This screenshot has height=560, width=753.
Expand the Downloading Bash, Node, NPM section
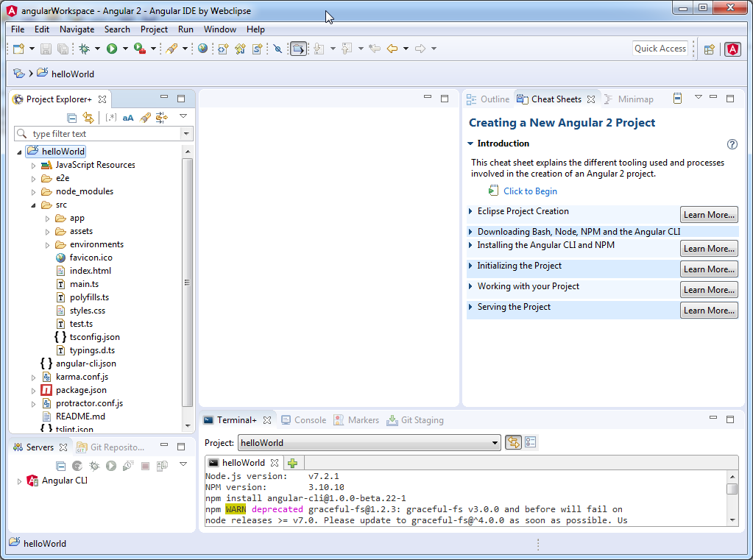(x=470, y=232)
